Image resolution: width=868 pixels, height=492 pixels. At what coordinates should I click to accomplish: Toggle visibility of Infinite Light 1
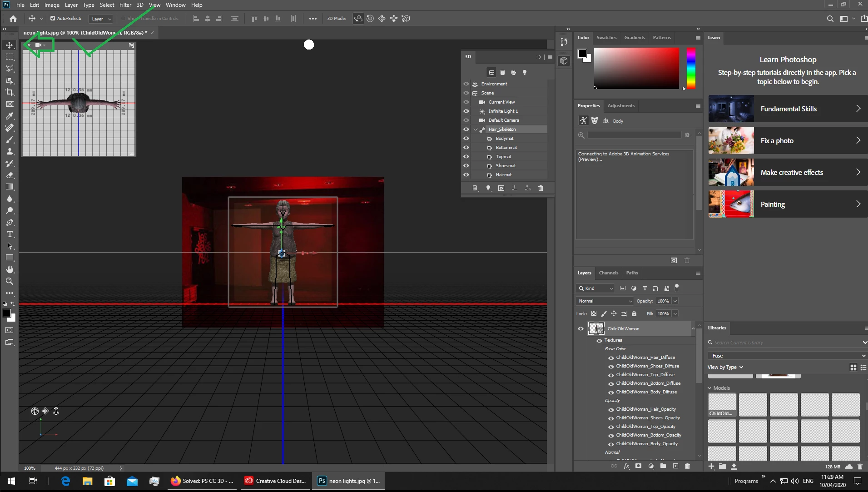point(466,111)
